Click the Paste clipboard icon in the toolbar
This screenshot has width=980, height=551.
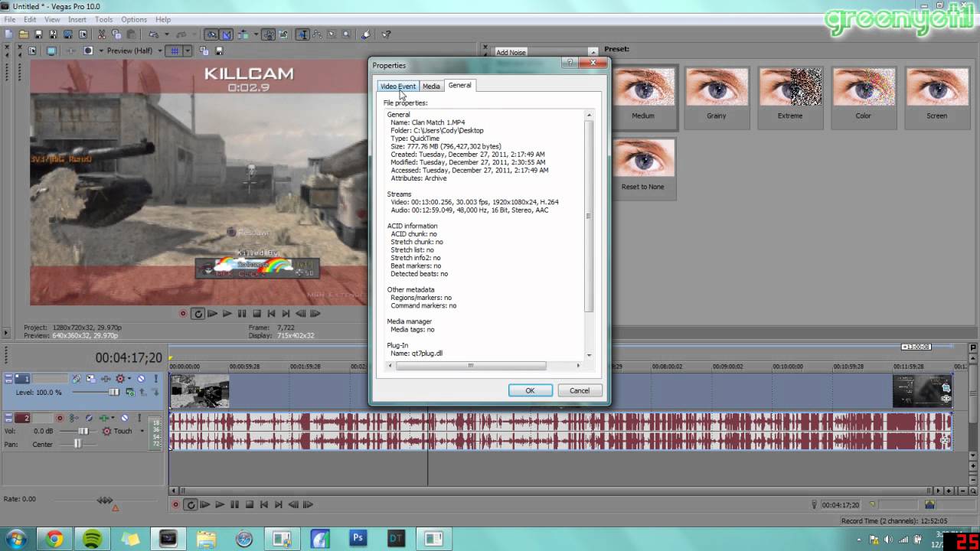pyautogui.click(x=131, y=34)
